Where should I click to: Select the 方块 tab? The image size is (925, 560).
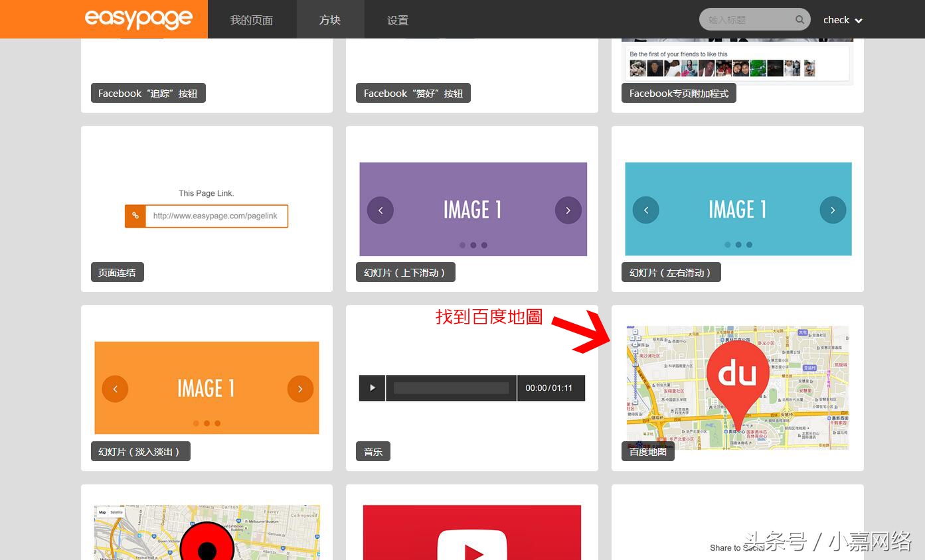tap(330, 20)
